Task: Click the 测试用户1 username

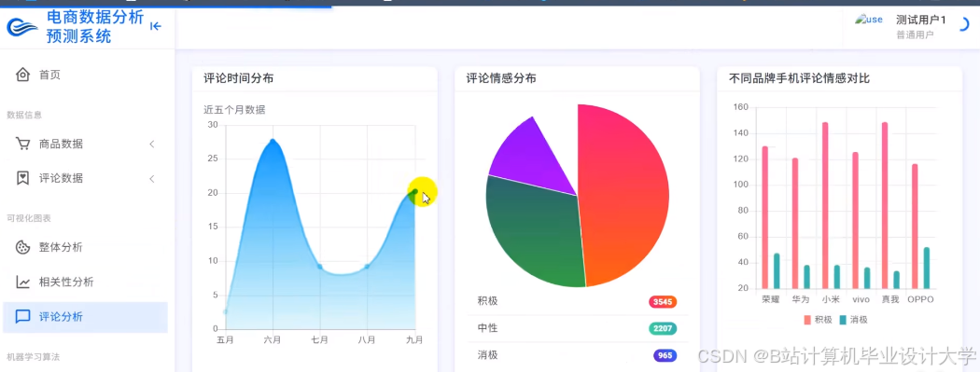Action: pyautogui.click(x=920, y=20)
